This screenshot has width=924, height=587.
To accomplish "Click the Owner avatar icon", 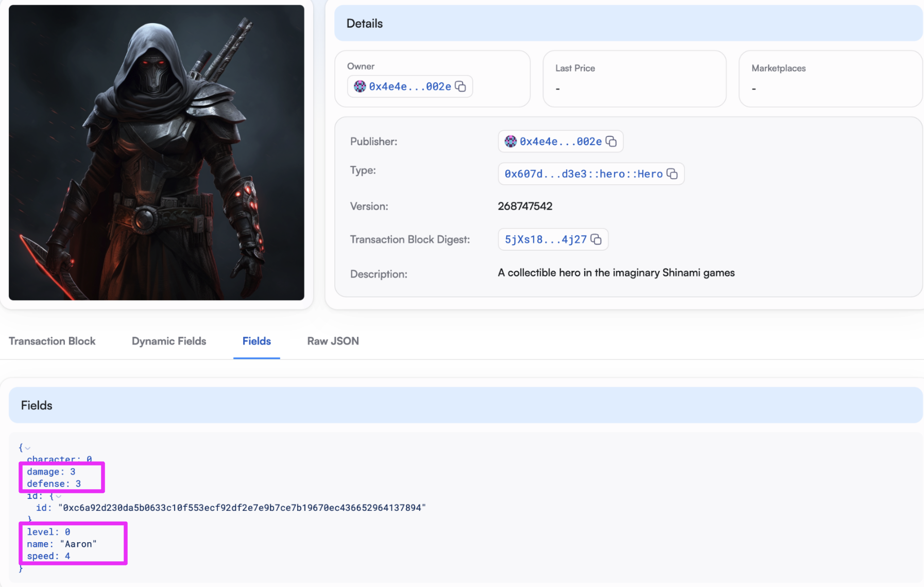I will click(x=360, y=87).
